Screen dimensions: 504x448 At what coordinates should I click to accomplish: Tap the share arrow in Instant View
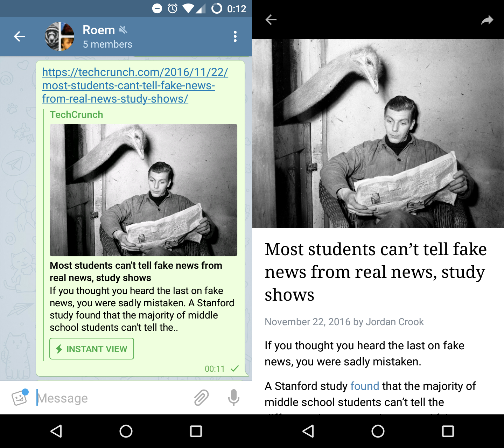[487, 20]
